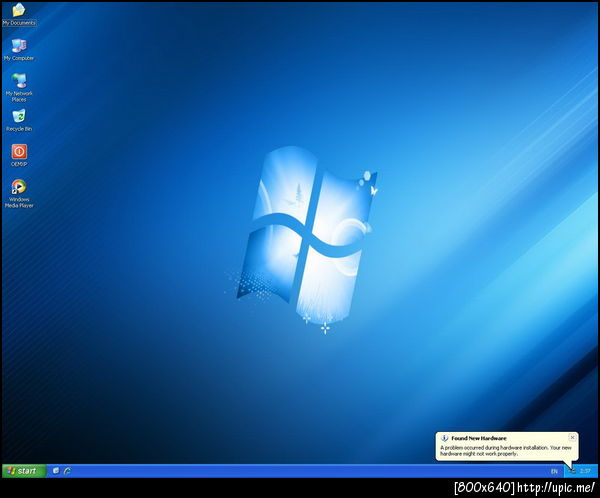
Task: Launch Internet Explorer from quick launch
Action: tap(67, 471)
